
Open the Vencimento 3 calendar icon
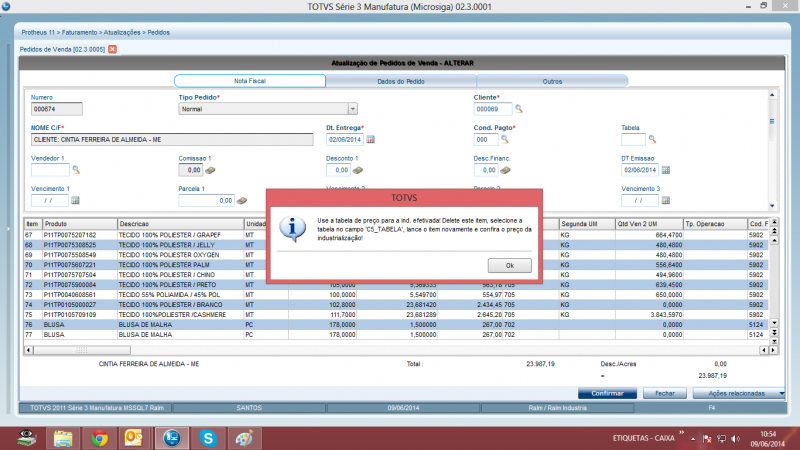tap(666, 201)
